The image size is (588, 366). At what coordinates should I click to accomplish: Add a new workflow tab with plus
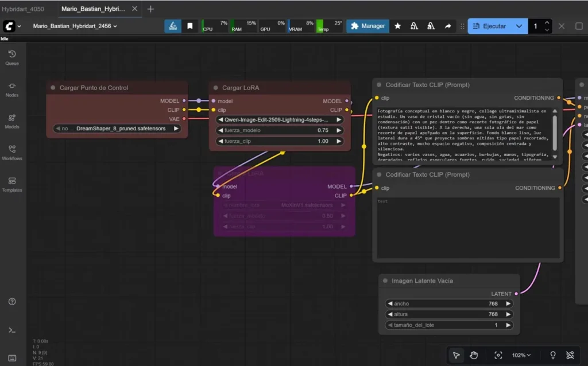pos(150,9)
